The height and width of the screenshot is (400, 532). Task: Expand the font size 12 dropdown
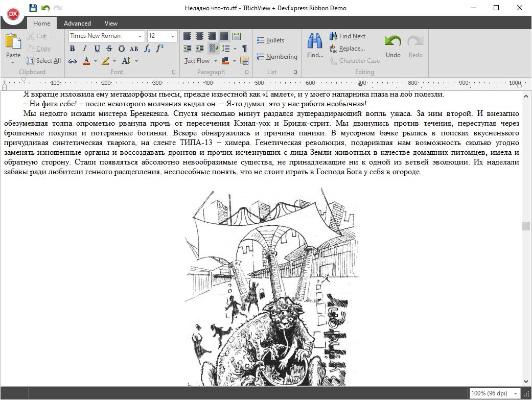click(x=173, y=36)
